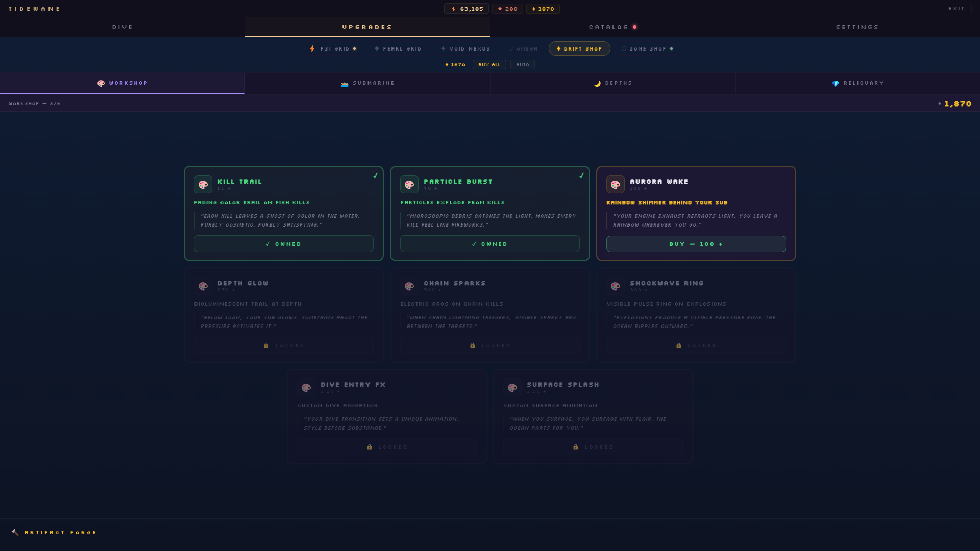Click the Particle Burst owned checkmark
Screen dimensions: 980x551
[581, 176]
